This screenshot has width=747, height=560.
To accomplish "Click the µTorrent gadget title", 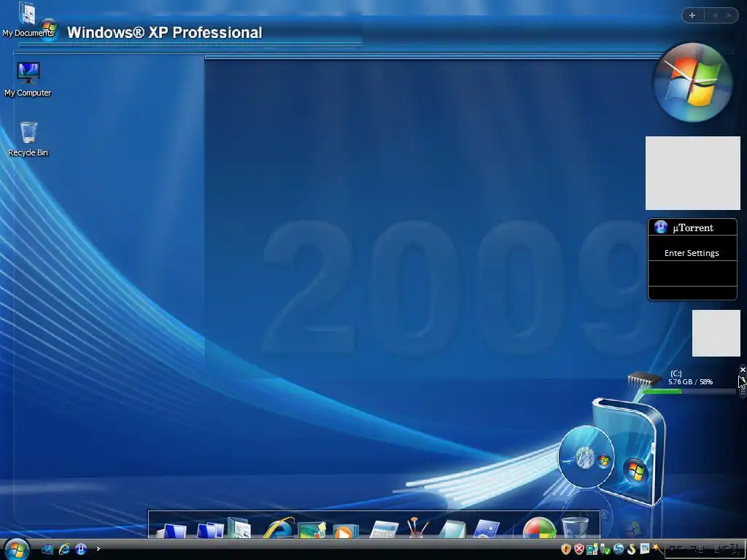I will (693, 227).
